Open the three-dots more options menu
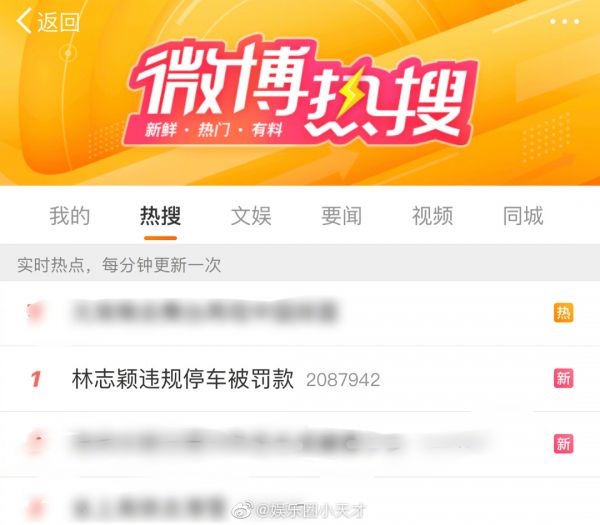 564,22
